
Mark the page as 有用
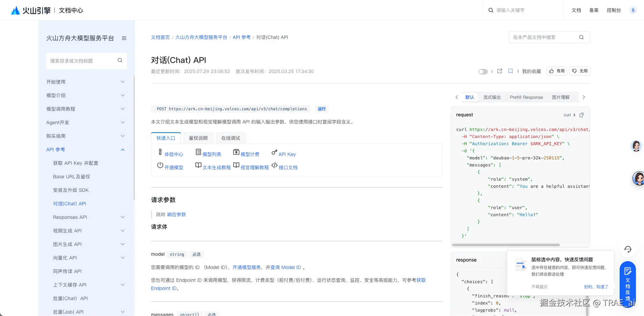[x=557, y=71]
